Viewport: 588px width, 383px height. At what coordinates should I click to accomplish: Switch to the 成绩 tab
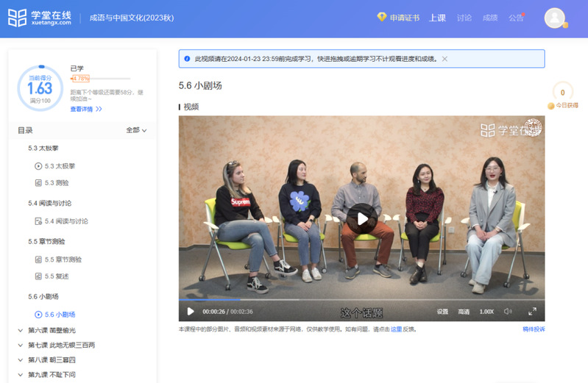point(489,18)
